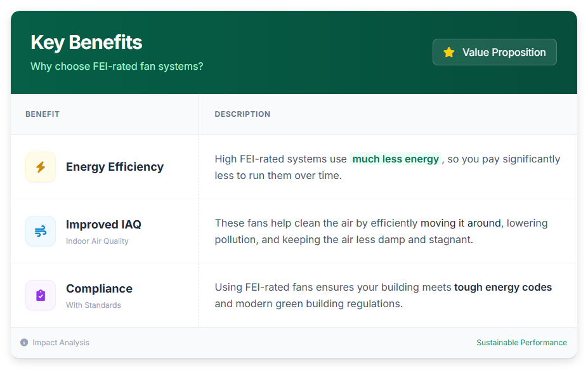The height and width of the screenshot is (370, 588).
Task: Select the airflow icon beside Improved IAQ
Action: point(39,230)
